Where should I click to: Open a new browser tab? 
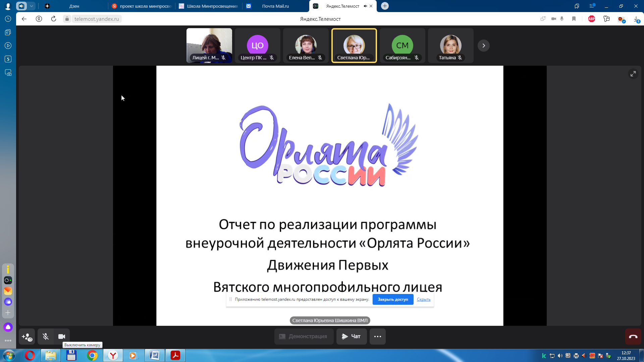tap(385, 6)
